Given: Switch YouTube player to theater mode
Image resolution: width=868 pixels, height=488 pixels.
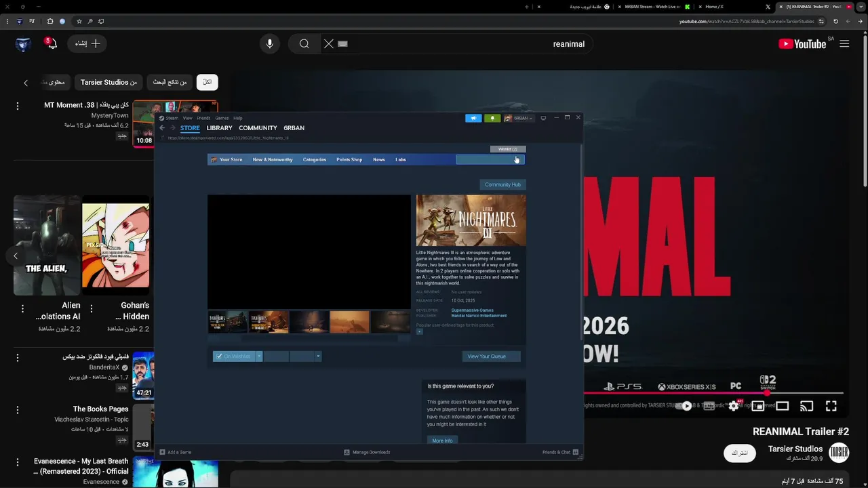Looking at the screenshot, I should click(783, 406).
